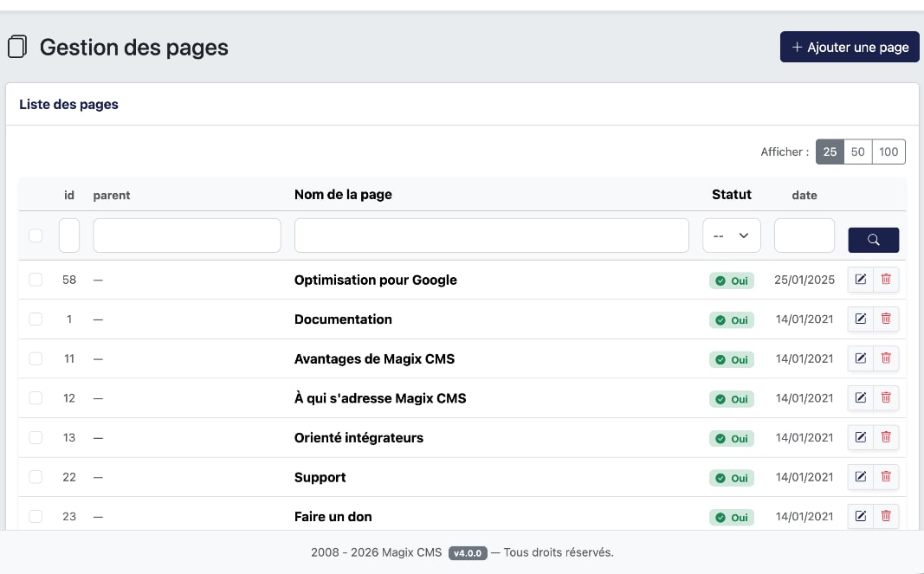Show 50 pages per list
Viewport: 924px width, 574px height.
click(857, 152)
